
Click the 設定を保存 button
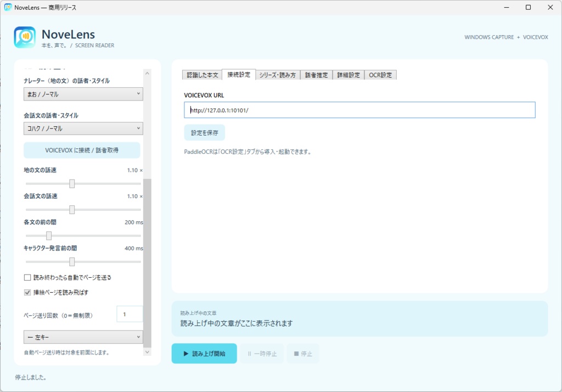204,133
